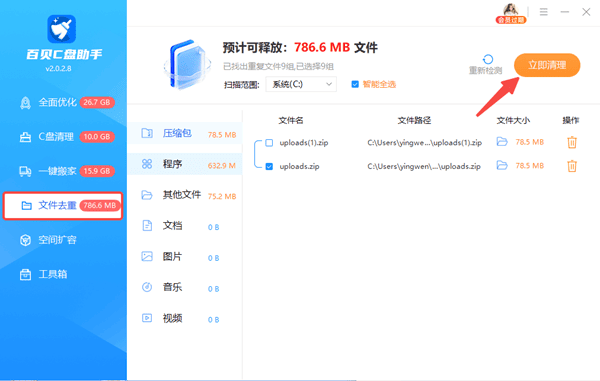
Task: Open folder location for uploads.zip
Action: 502,166
